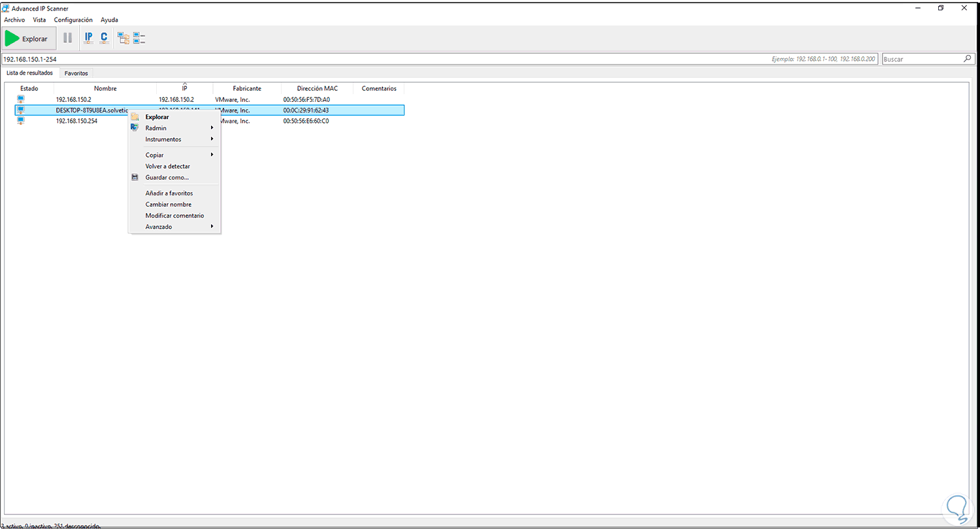980x530 pixels.
Task: Click MAC address 00:50:56:E6:60:C0
Action: [306, 121]
